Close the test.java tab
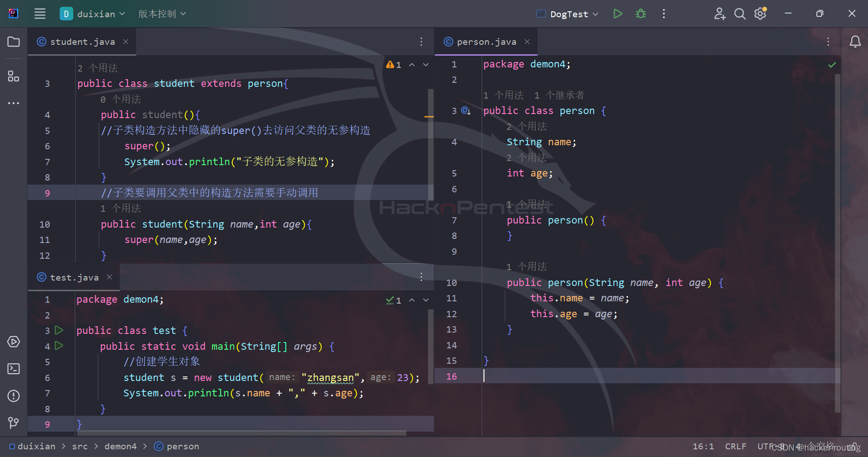The height and width of the screenshot is (457, 868). (x=109, y=277)
